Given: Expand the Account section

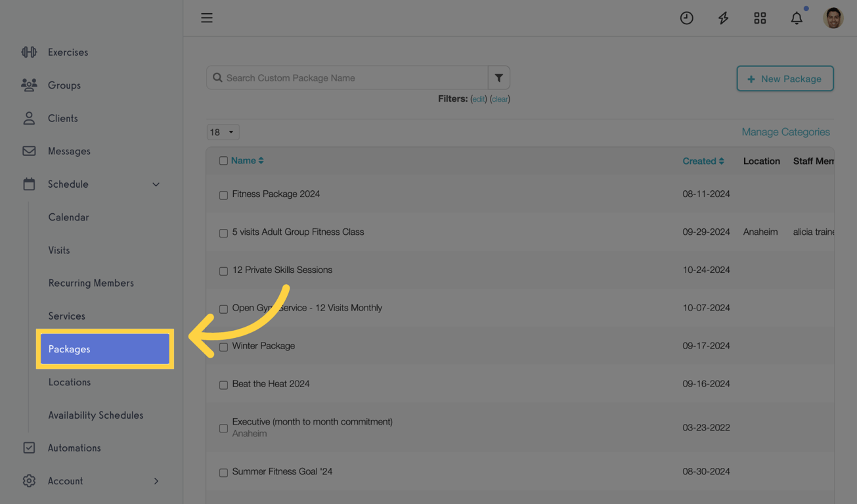Looking at the screenshot, I should click(156, 480).
